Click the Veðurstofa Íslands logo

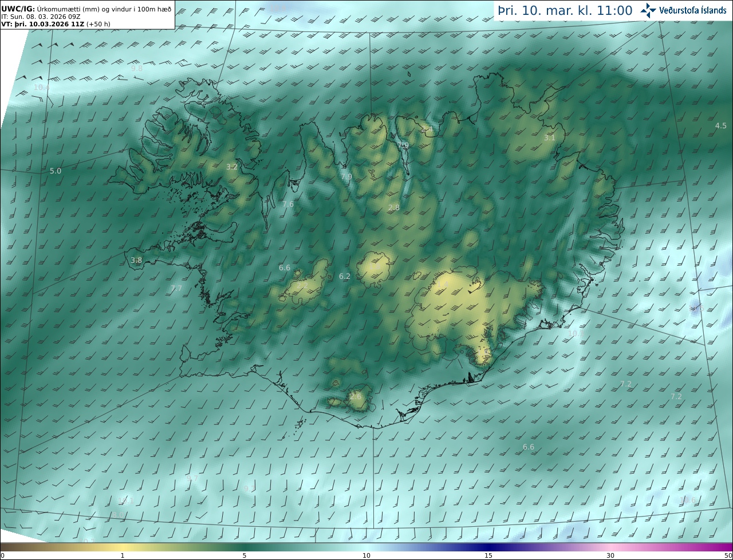click(683, 10)
